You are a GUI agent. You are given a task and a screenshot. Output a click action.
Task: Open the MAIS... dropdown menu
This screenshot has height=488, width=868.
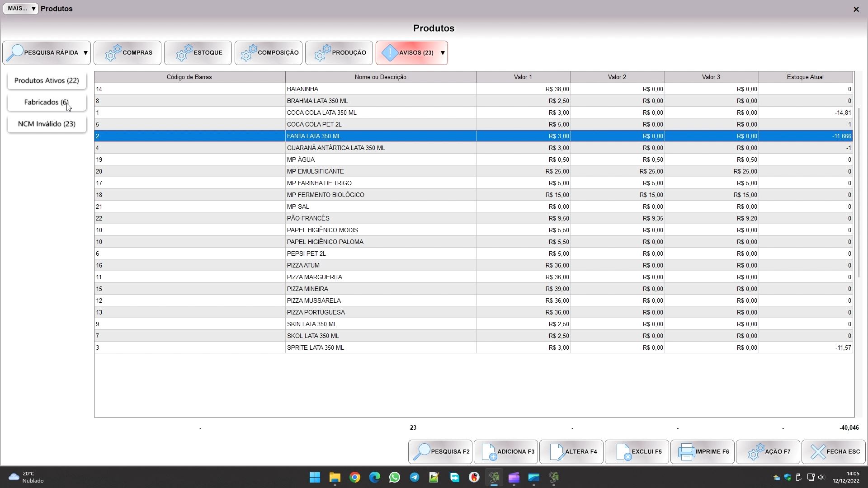tap(21, 9)
